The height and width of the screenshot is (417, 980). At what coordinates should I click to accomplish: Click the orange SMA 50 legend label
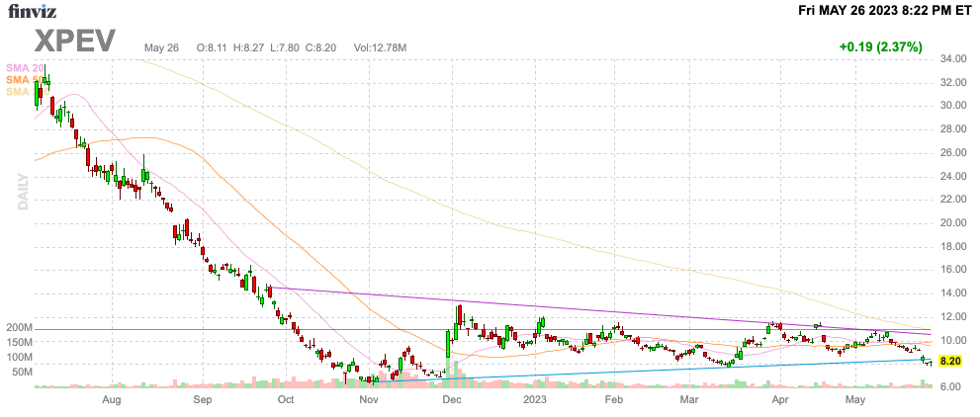(25, 79)
